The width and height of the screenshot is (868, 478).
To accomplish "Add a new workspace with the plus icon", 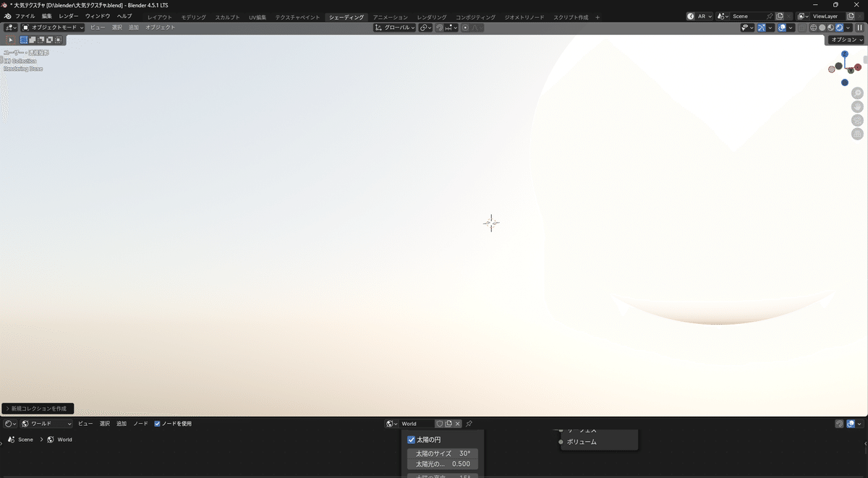I will click(x=597, y=17).
